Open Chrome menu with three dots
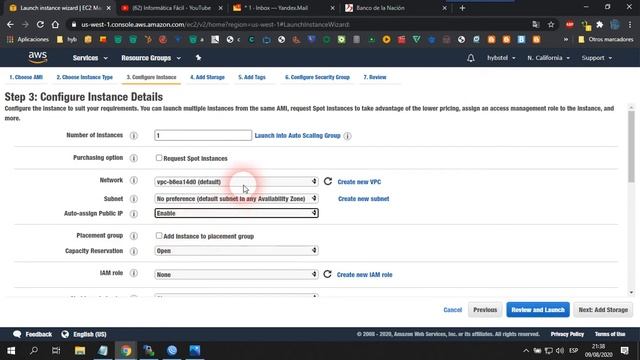640x360 pixels. coord(630,24)
